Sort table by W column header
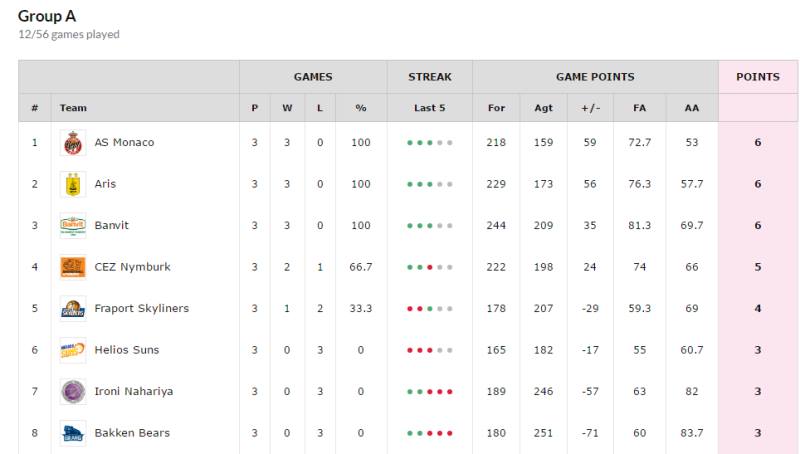This screenshot has height=454, width=800. [x=287, y=108]
